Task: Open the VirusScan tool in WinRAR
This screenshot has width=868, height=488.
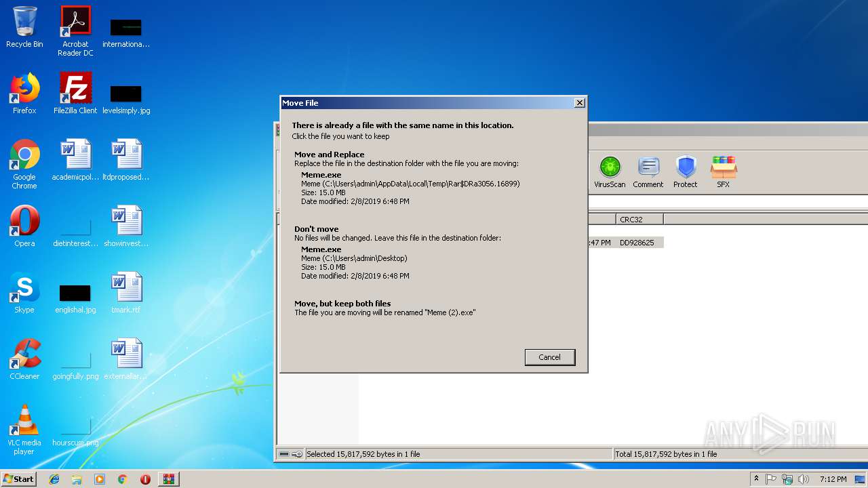Action: coord(610,172)
